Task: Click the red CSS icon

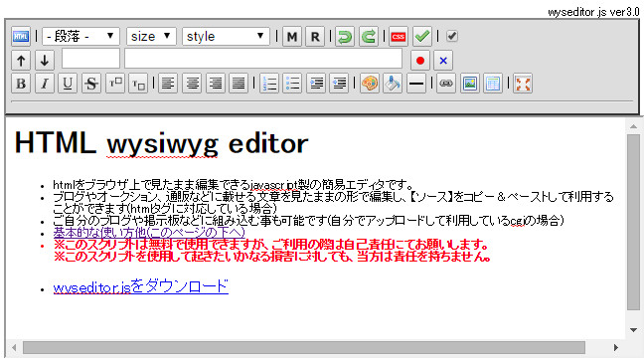Action: (x=399, y=37)
